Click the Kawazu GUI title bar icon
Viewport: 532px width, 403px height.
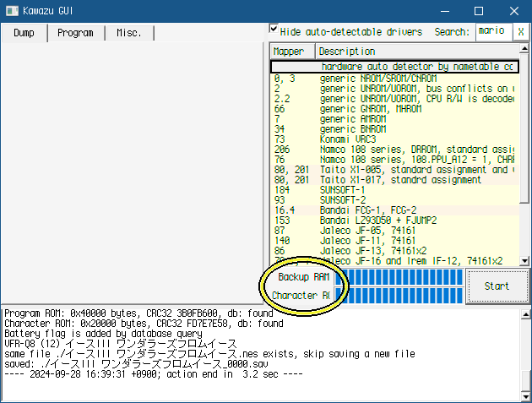click(x=12, y=11)
